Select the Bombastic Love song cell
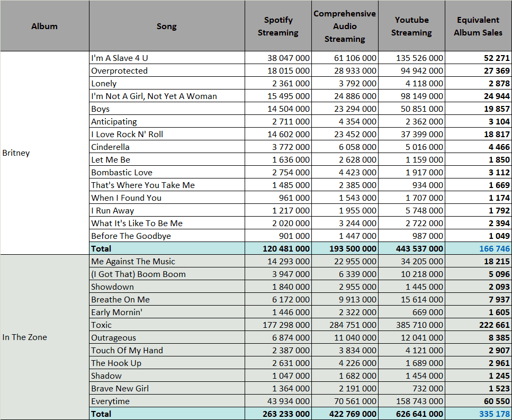512x420 pixels. pos(167,173)
